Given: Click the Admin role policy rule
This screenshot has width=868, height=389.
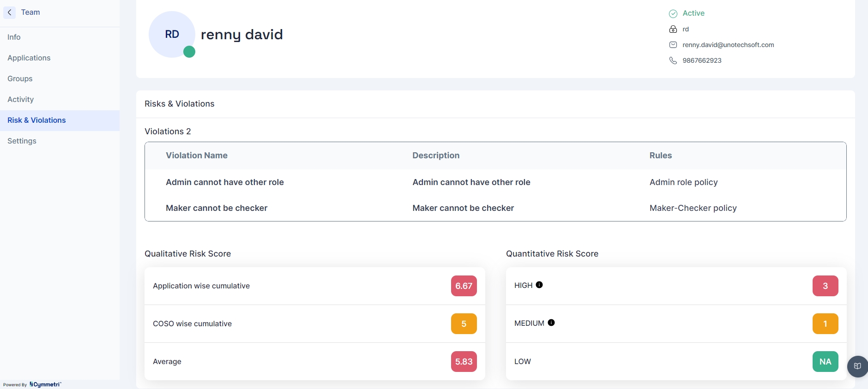Looking at the screenshot, I should (683, 182).
